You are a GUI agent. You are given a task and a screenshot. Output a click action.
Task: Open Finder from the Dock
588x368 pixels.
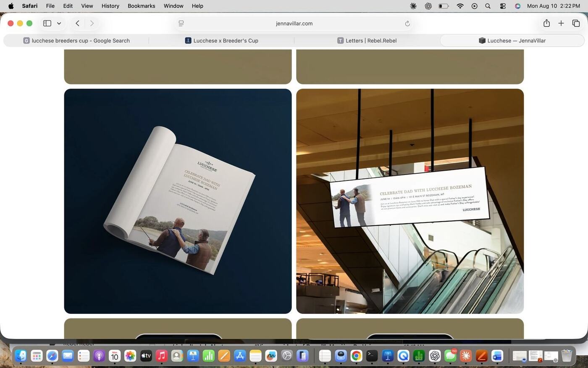pos(21,356)
